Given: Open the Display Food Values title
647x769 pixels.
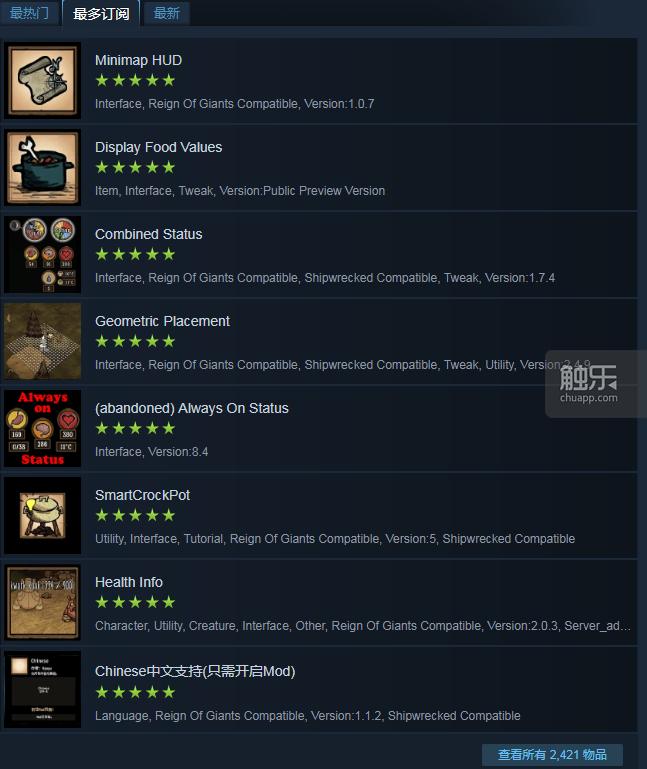Looking at the screenshot, I should tap(158, 147).
